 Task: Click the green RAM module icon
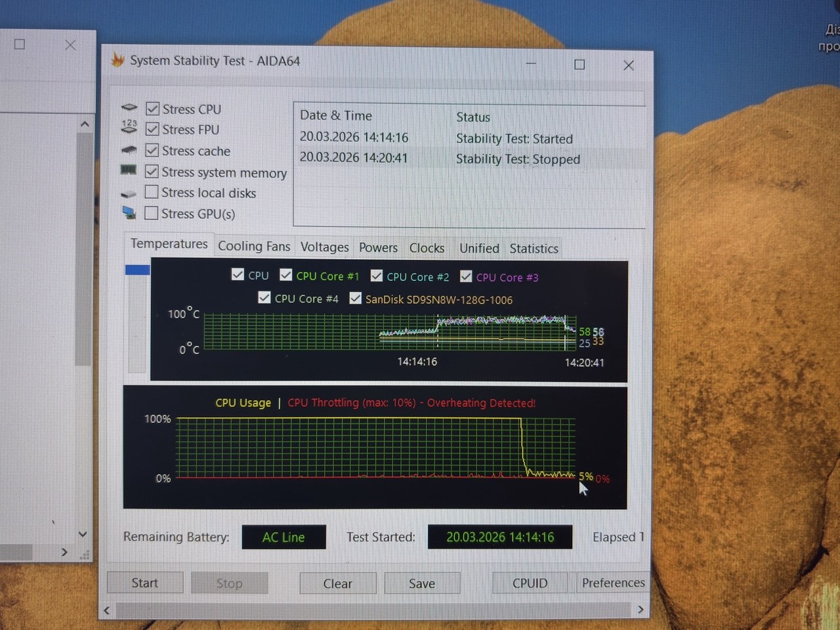pyautogui.click(x=129, y=171)
